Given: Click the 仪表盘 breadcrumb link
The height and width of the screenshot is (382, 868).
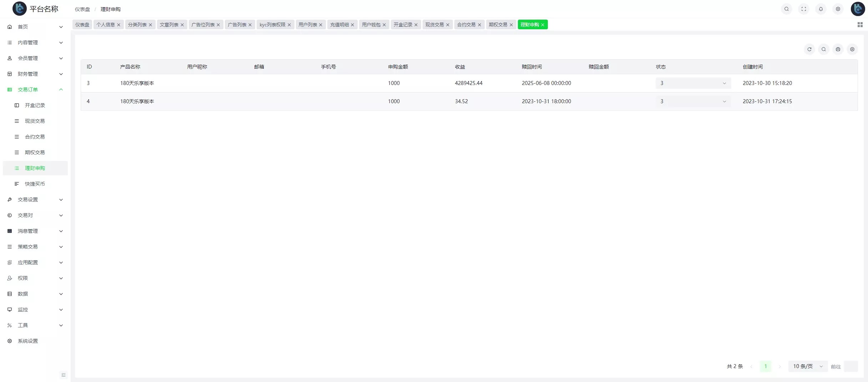Looking at the screenshot, I should point(82,9).
